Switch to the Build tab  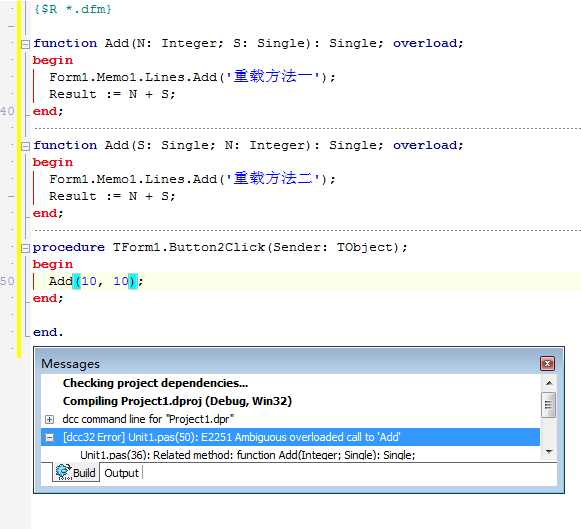click(x=76, y=473)
